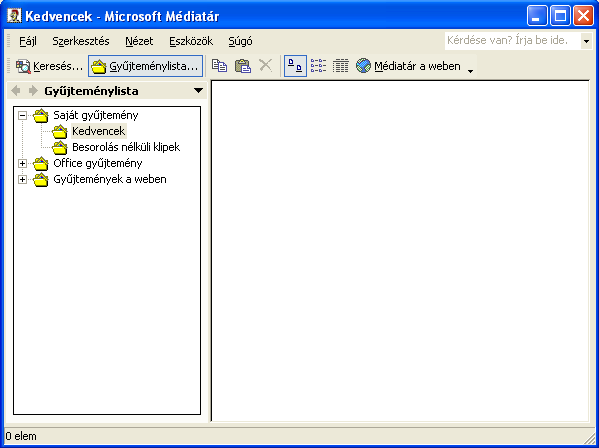The width and height of the screenshot is (599, 448).
Task: Click the Keresés search toolbar button
Action: tap(49, 66)
